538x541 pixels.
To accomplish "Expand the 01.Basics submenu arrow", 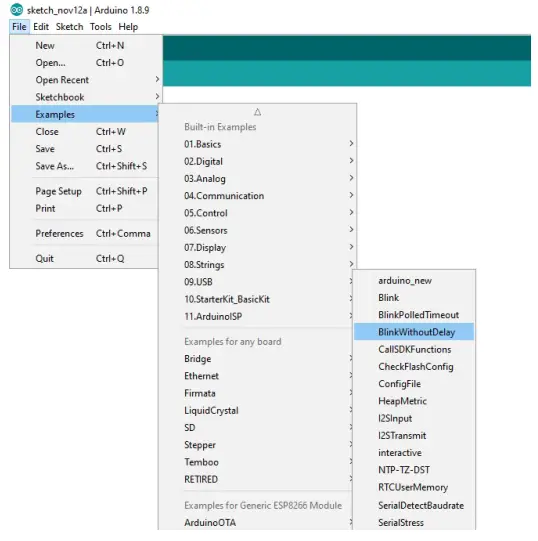I will point(351,144).
